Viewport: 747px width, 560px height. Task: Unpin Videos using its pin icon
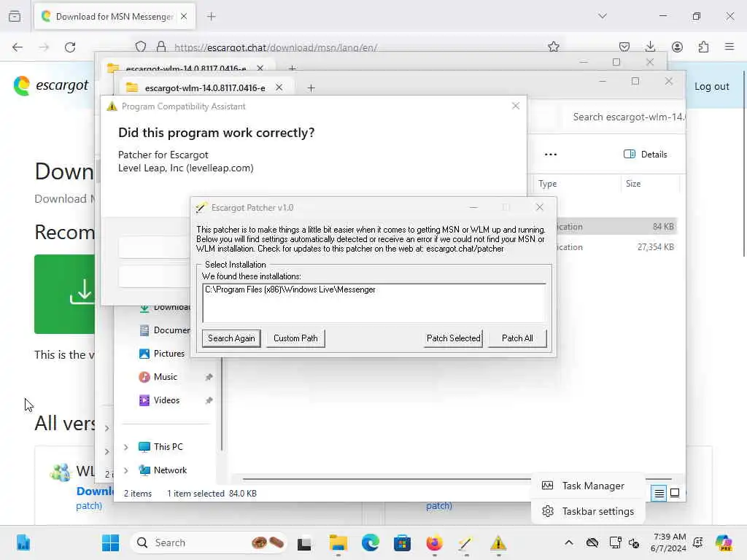point(209,400)
